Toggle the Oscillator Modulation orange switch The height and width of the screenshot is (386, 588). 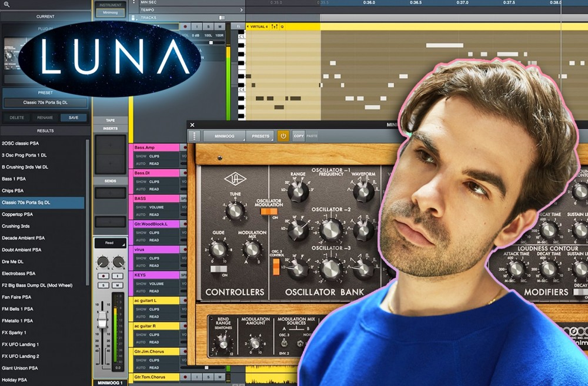click(269, 212)
